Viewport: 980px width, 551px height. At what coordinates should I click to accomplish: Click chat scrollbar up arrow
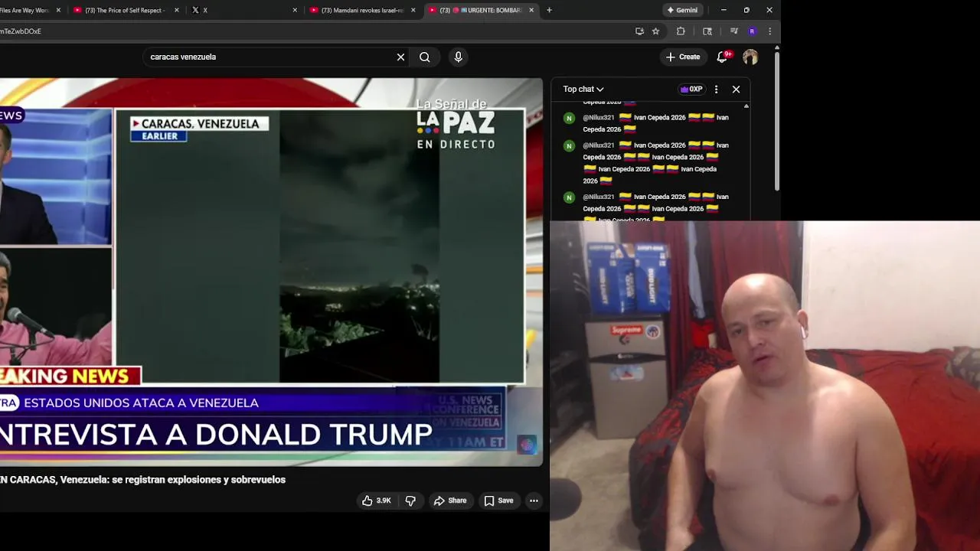click(746, 106)
